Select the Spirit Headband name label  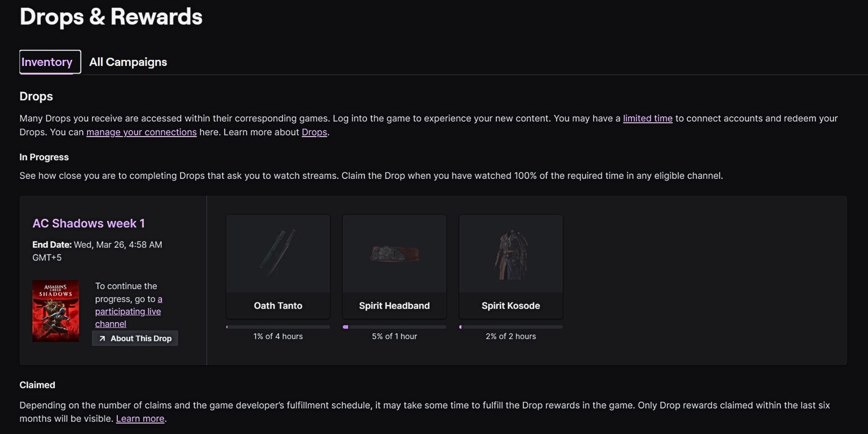coord(394,306)
